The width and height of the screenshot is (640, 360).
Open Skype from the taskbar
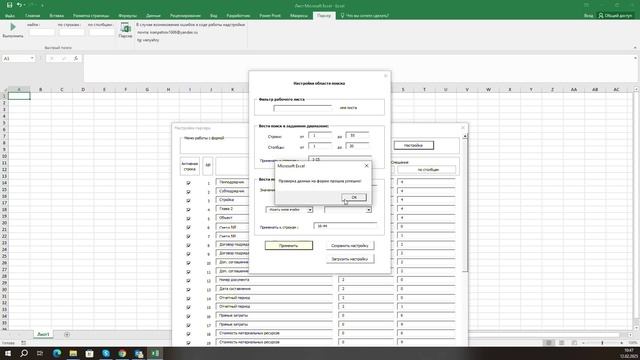[106, 353]
